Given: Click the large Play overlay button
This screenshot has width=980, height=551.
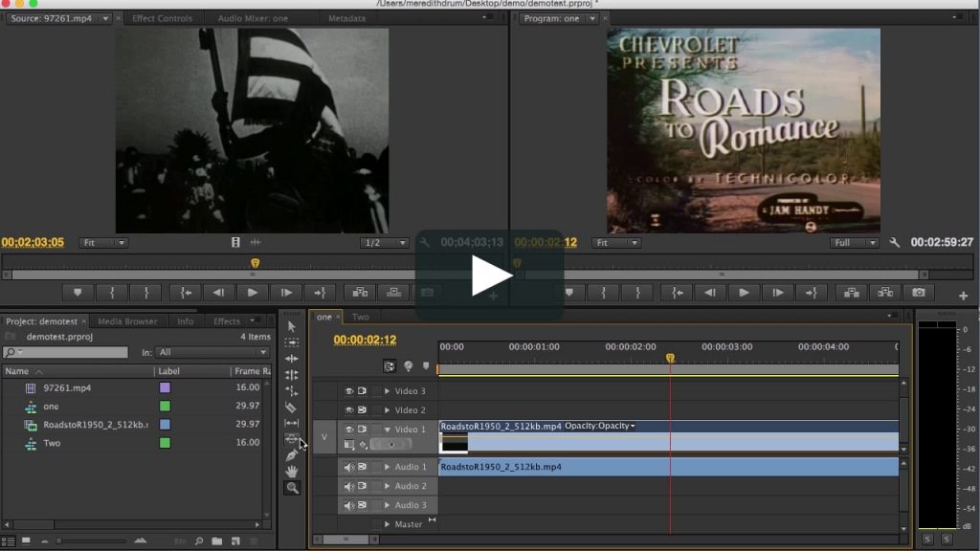Looking at the screenshot, I should (490, 275).
